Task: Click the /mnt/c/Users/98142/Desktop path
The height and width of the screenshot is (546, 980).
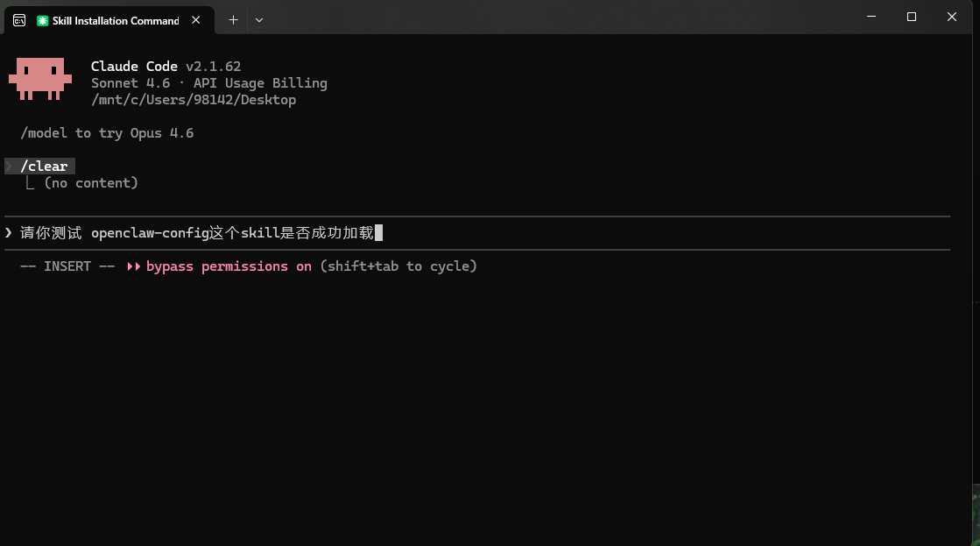Action: click(x=194, y=100)
